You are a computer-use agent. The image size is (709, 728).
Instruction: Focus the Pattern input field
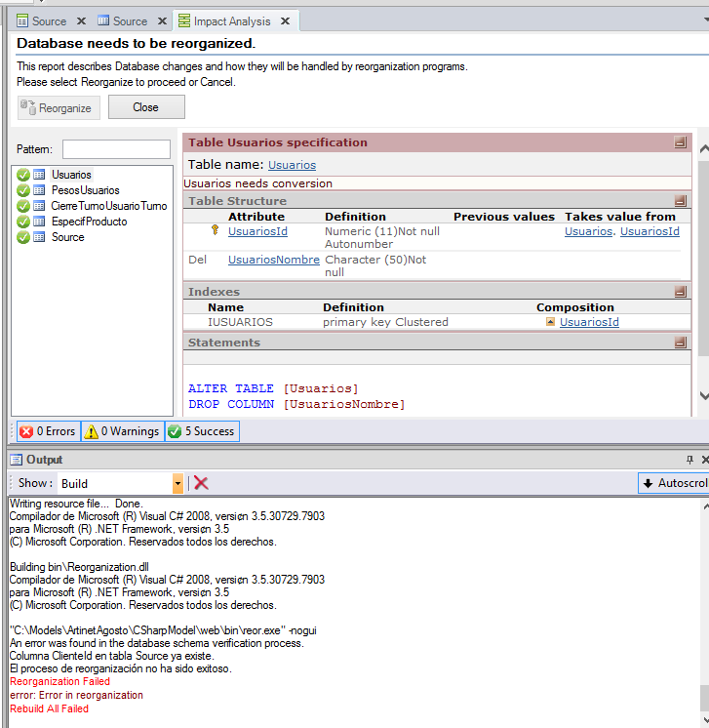click(x=116, y=149)
